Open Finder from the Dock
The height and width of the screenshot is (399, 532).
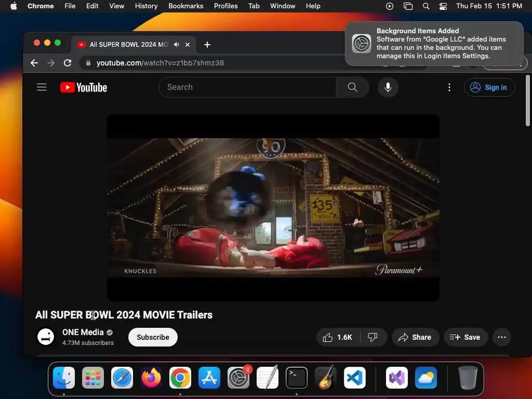[64, 378]
